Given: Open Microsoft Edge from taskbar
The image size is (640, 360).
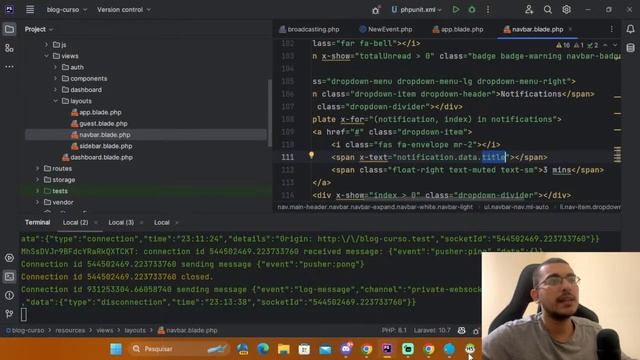Looking at the screenshot, I should click(263, 349).
